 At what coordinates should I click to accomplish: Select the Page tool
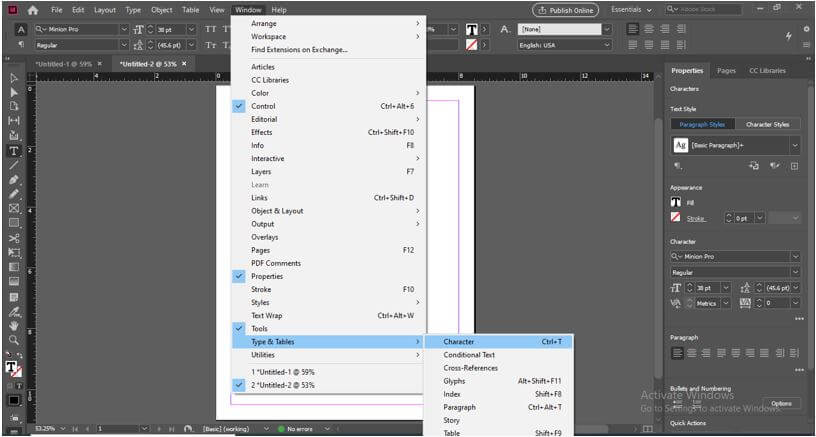click(x=14, y=106)
